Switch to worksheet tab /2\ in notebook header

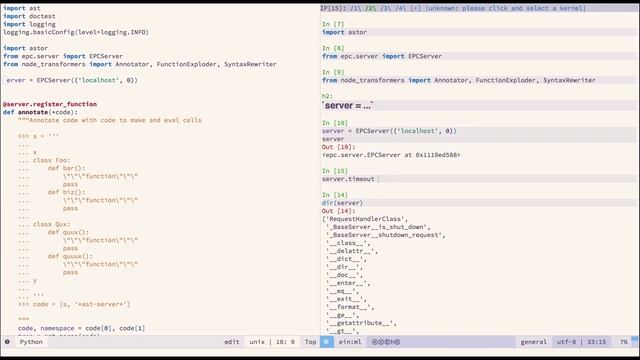pyautogui.click(x=371, y=8)
